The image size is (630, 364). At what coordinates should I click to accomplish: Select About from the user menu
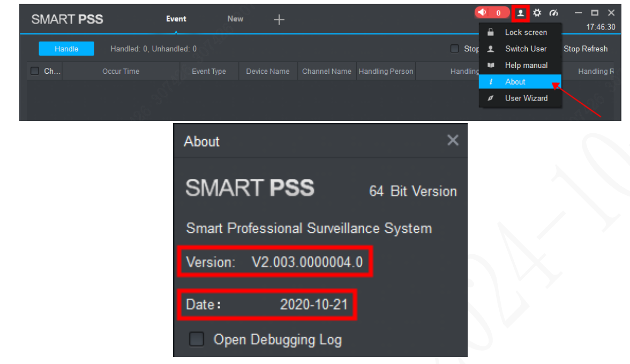[x=515, y=81]
